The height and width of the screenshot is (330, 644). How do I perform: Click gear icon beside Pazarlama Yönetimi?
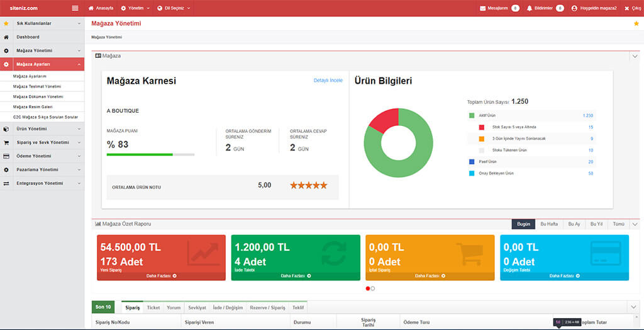(6, 169)
